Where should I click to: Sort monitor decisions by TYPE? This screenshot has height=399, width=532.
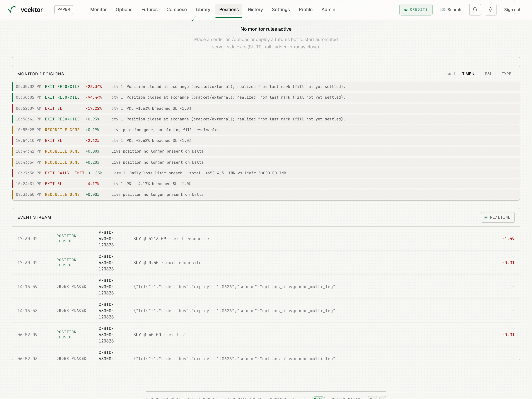point(506,74)
